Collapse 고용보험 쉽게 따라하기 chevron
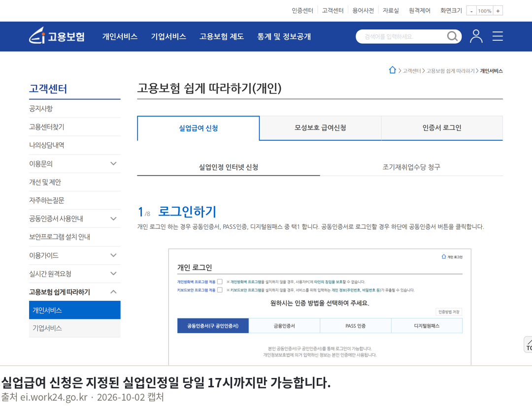Screen dimensions: 532x408 [x=113, y=292]
